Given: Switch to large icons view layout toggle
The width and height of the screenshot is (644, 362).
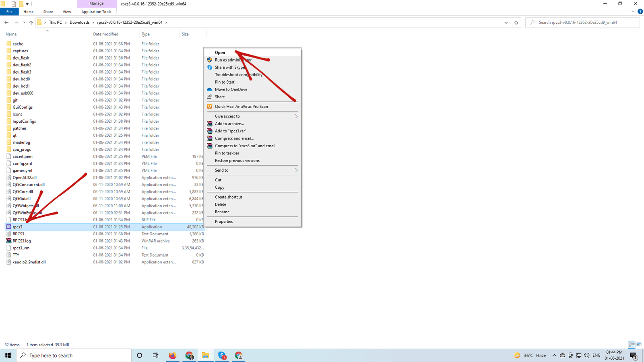Looking at the screenshot, I should pyautogui.click(x=639, y=345).
